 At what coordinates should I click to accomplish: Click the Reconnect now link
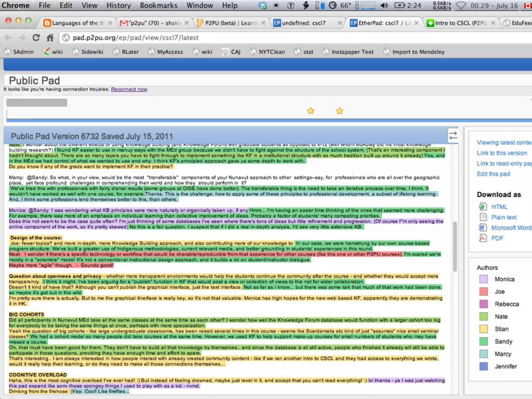tap(129, 89)
